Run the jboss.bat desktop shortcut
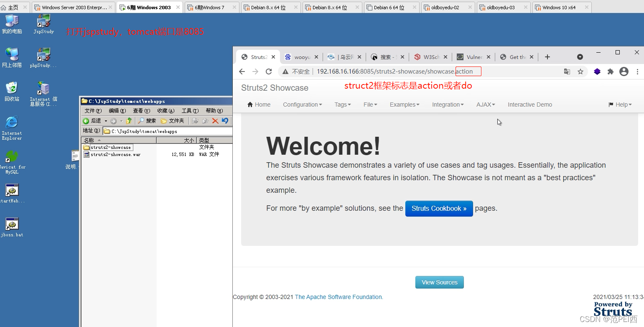The image size is (644, 327). pos(12,227)
